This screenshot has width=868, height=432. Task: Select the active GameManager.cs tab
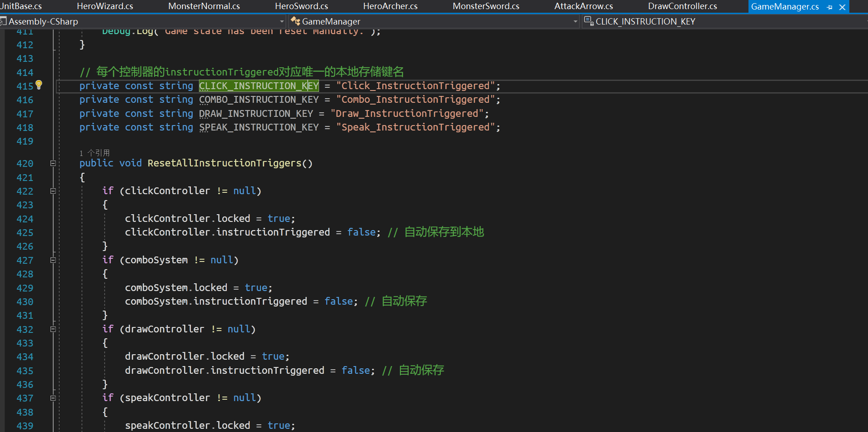(x=785, y=7)
